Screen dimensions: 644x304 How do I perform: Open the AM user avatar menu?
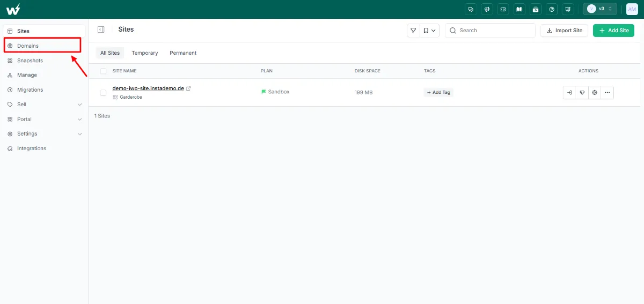[632, 9]
